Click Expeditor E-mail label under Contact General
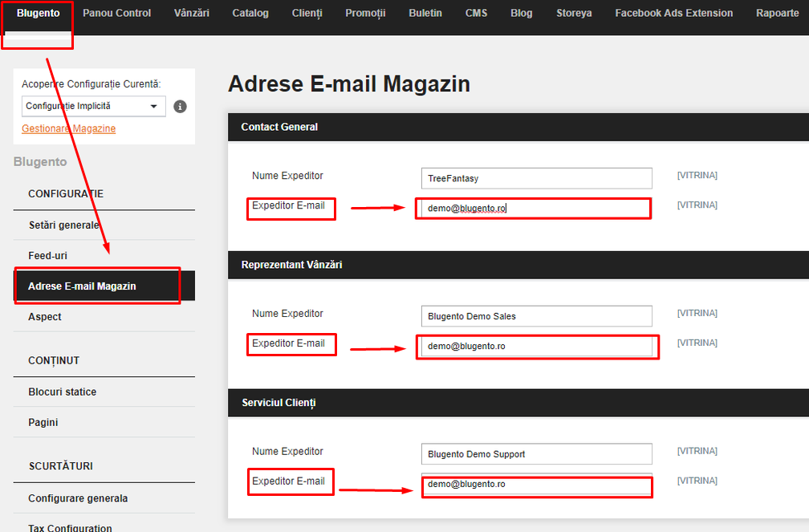Viewport: 809px width, 532px height. (x=288, y=206)
